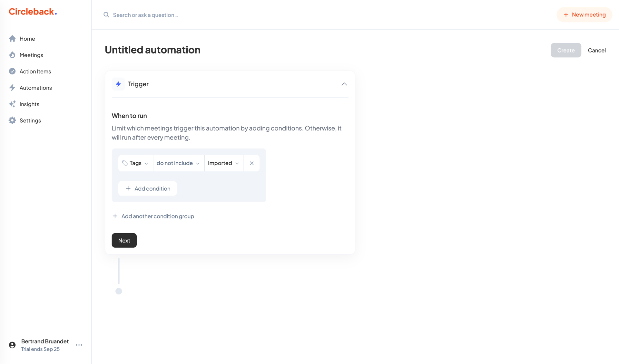Click the Automations lightning icon
Screen dimensions: 619x364
(x=12, y=88)
